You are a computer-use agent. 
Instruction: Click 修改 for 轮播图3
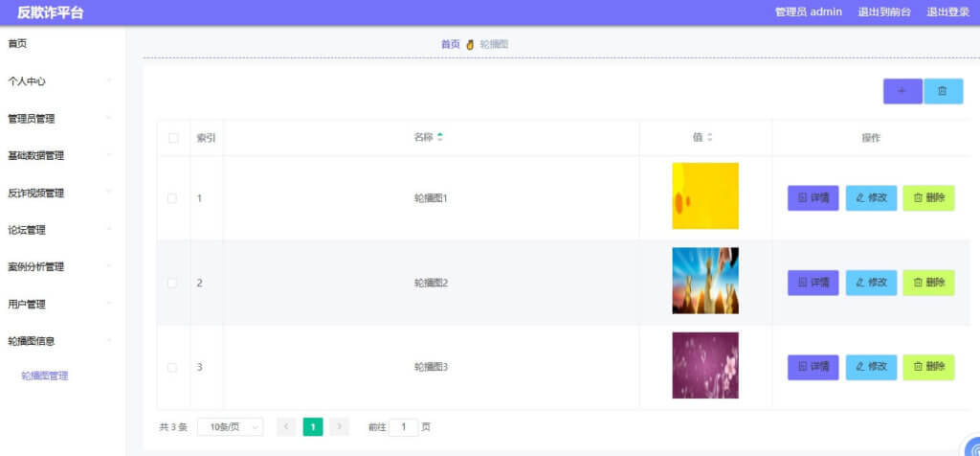click(x=871, y=367)
